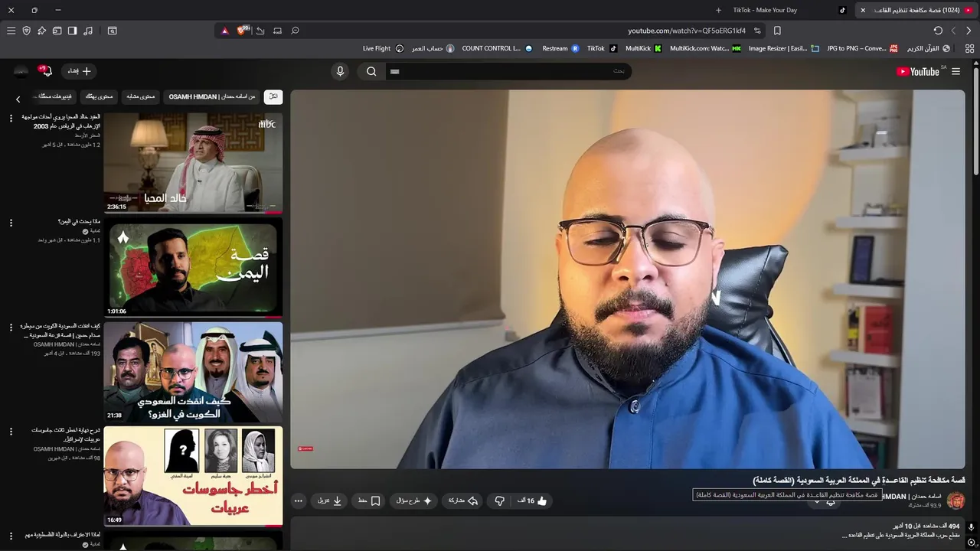
Task: Open the TikTok bookmark in bookmarks bar
Action: coord(602,48)
